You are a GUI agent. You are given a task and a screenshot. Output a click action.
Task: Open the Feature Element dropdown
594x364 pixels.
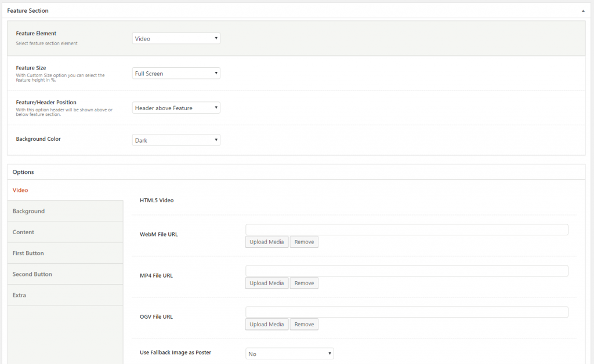point(176,39)
